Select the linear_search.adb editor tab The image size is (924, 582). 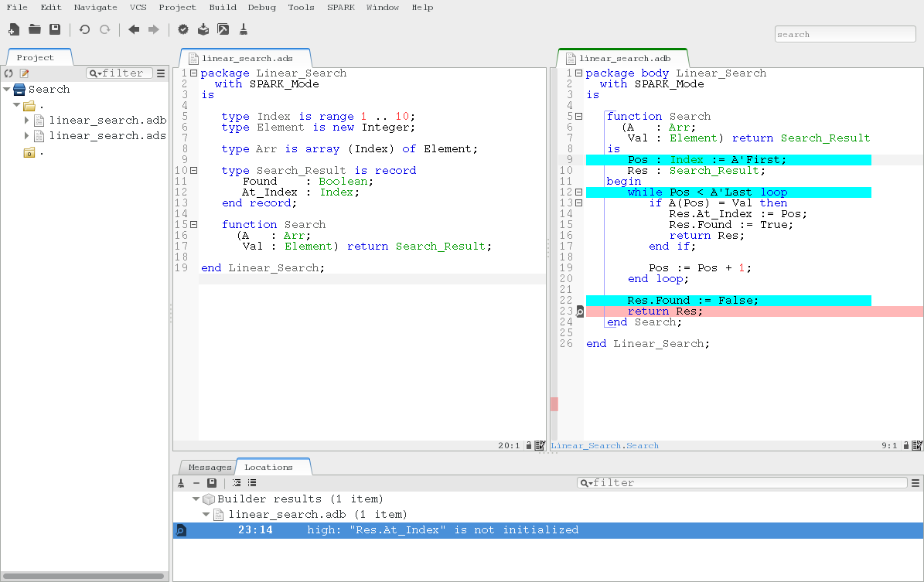pos(623,58)
